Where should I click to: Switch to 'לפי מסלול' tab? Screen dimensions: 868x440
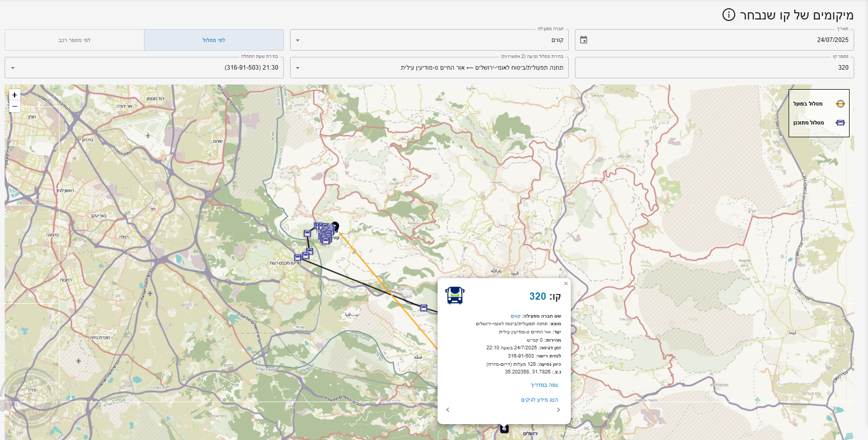coord(214,40)
